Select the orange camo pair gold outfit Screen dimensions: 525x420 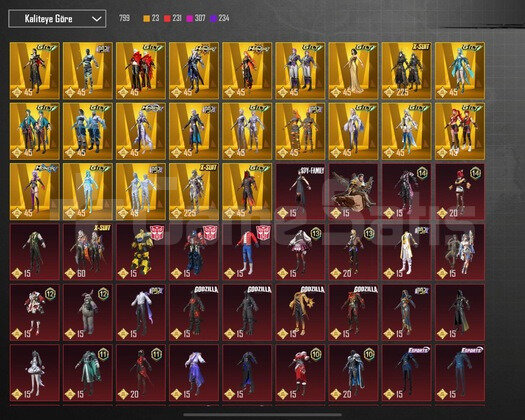coord(300,131)
